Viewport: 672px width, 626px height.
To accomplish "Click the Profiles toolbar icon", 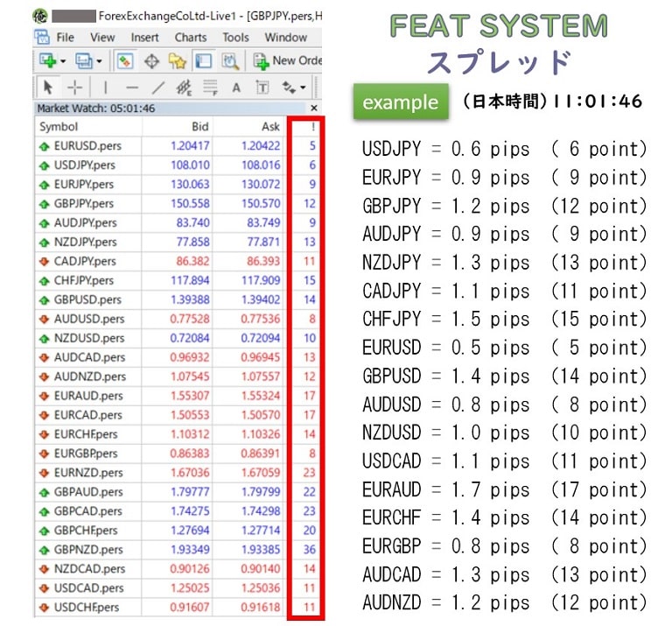I will coord(83,61).
